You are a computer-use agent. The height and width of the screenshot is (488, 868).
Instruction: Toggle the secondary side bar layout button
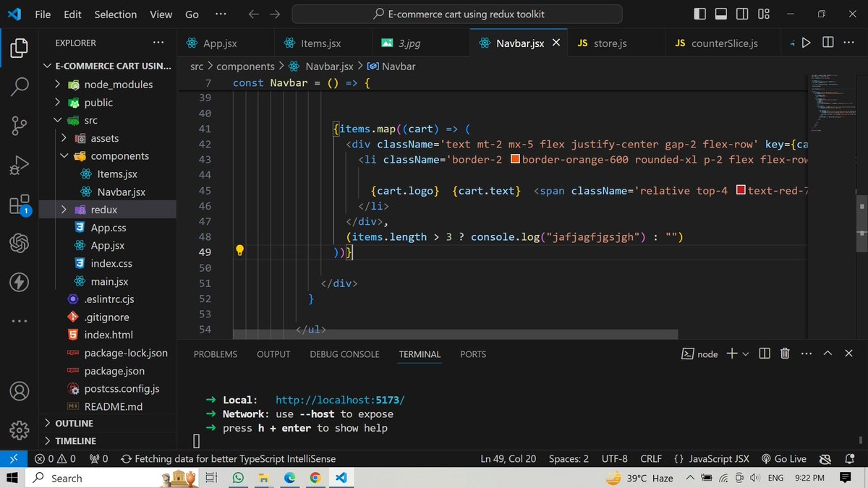(x=742, y=14)
